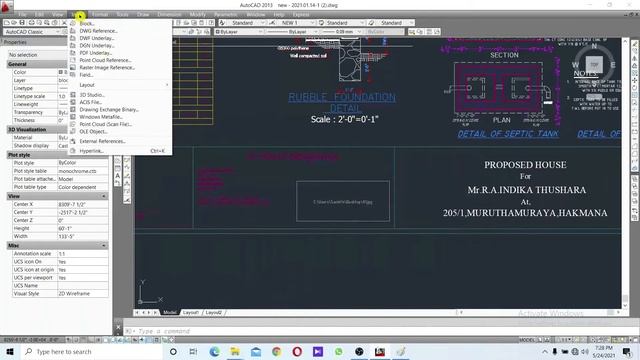
Task: Toggle the MODEL space status bar button
Action: (527, 340)
